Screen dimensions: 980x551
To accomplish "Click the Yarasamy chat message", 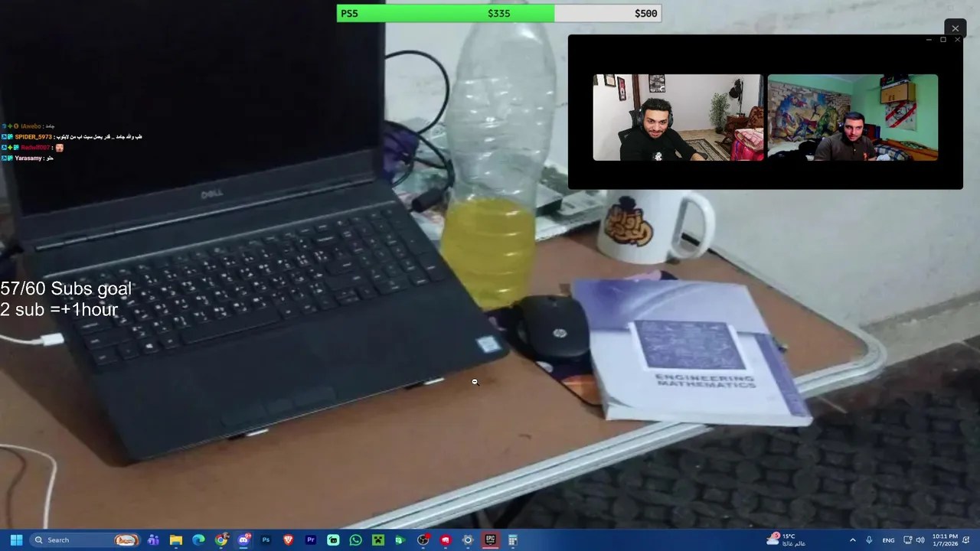I will click(x=28, y=158).
